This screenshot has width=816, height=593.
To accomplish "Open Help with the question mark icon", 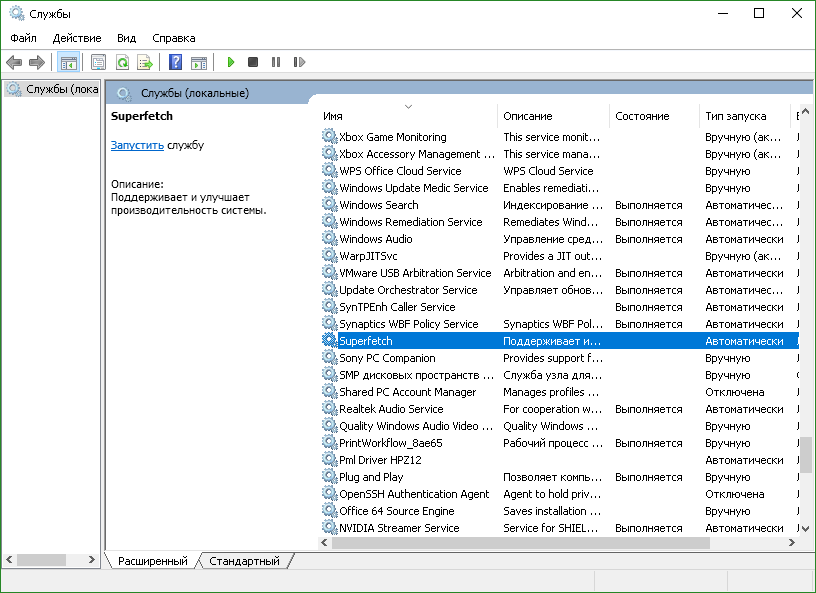I will pyautogui.click(x=175, y=62).
